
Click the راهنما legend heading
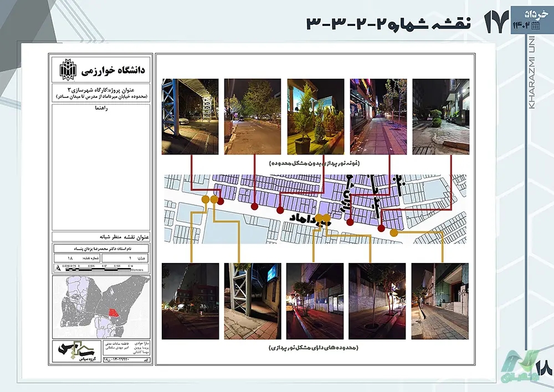(x=101, y=108)
